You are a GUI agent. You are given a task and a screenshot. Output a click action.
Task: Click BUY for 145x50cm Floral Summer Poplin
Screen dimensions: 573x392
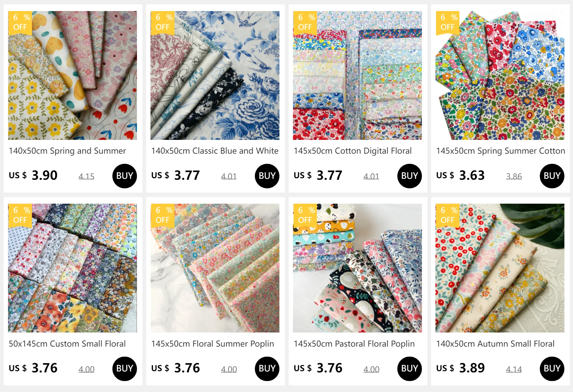click(x=267, y=369)
